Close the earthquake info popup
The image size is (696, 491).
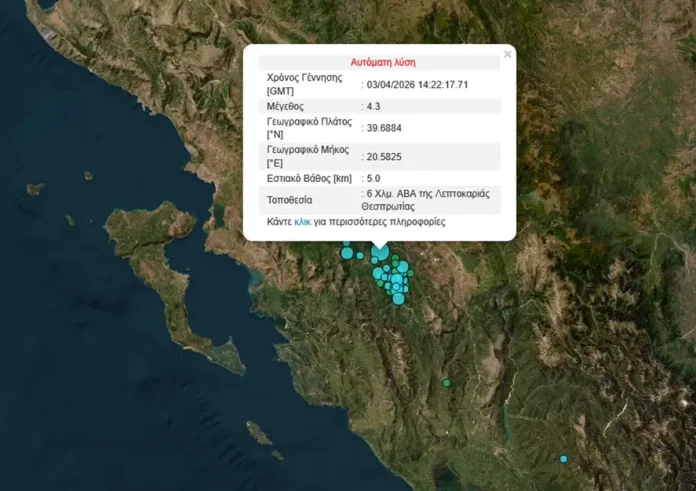tap(507, 54)
